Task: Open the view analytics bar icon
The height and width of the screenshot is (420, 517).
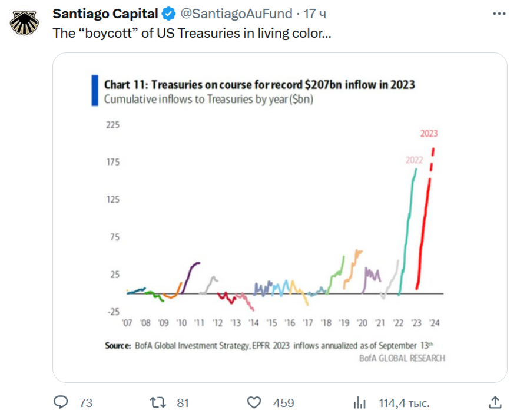Action: [x=359, y=402]
